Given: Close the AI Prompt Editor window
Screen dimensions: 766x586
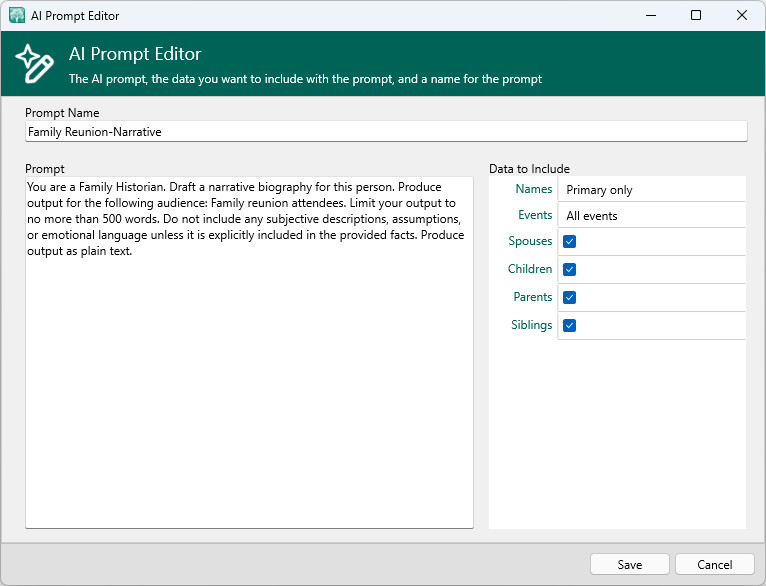Looking at the screenshot, I should (742, 15).
